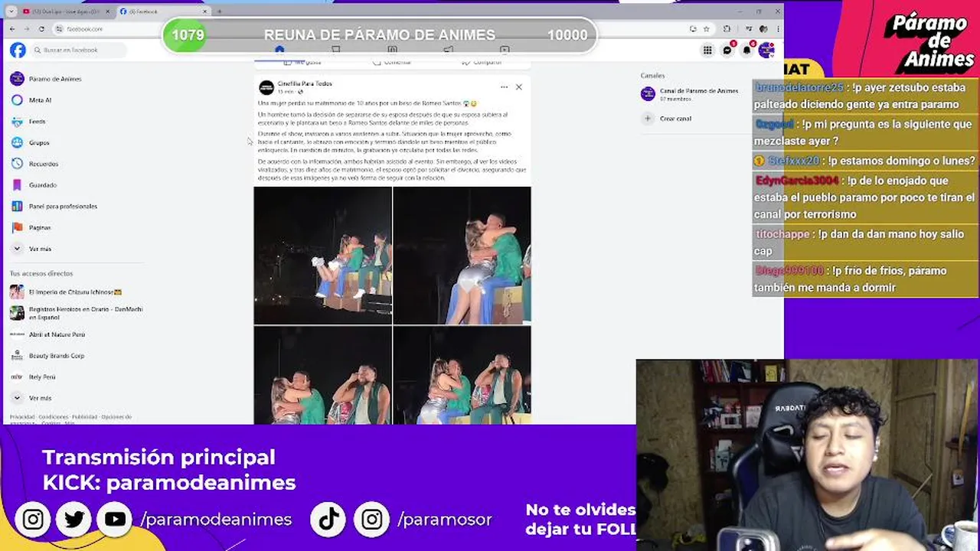Open Feeds in the left sidebar
This screenshot has height=551, width=980.
pos(28,122)
